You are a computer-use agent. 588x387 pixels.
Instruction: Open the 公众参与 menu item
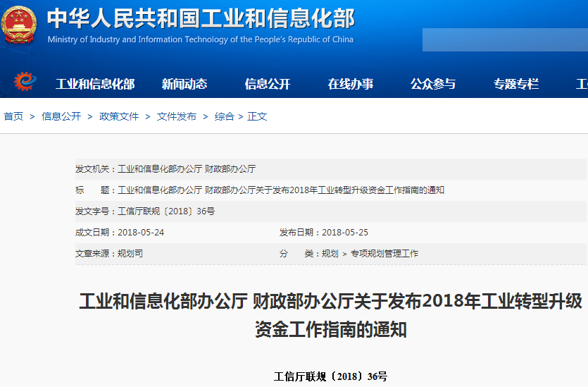point(433,84)
